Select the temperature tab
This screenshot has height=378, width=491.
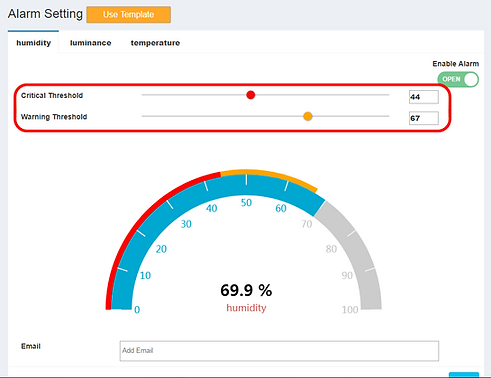(155, 43)
